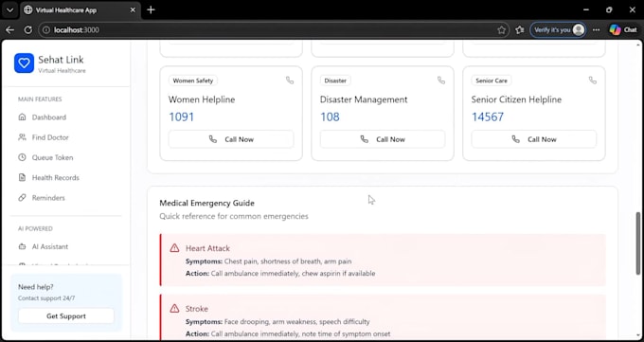The height and width of the screenshot is (342, 644).
Task: Click Disaster Management number 108
Action: 330,117
